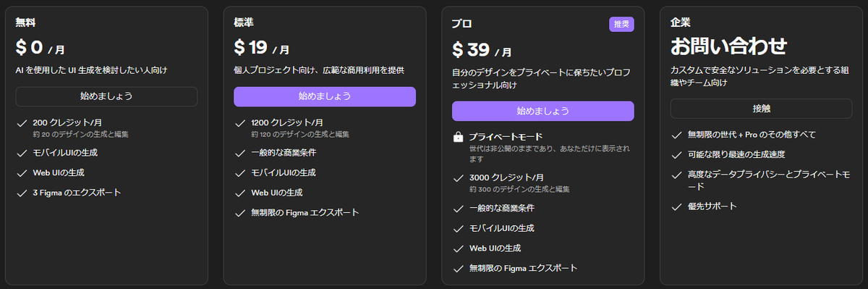
Task: Click checkmark next to 200 クレジット/月
Action: (x=22, y=122)
